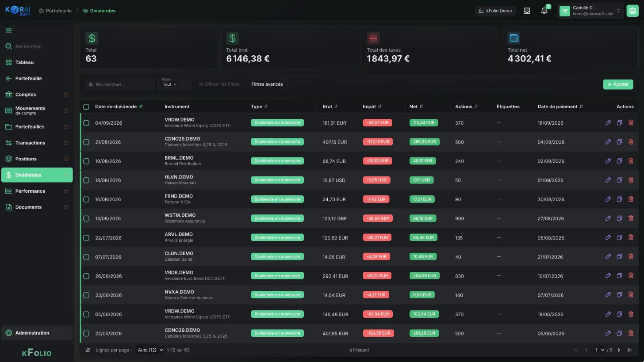This screenshot has width=644, height=362.
Task: Open the inbox tray icon in header
Action: (527, 11)
